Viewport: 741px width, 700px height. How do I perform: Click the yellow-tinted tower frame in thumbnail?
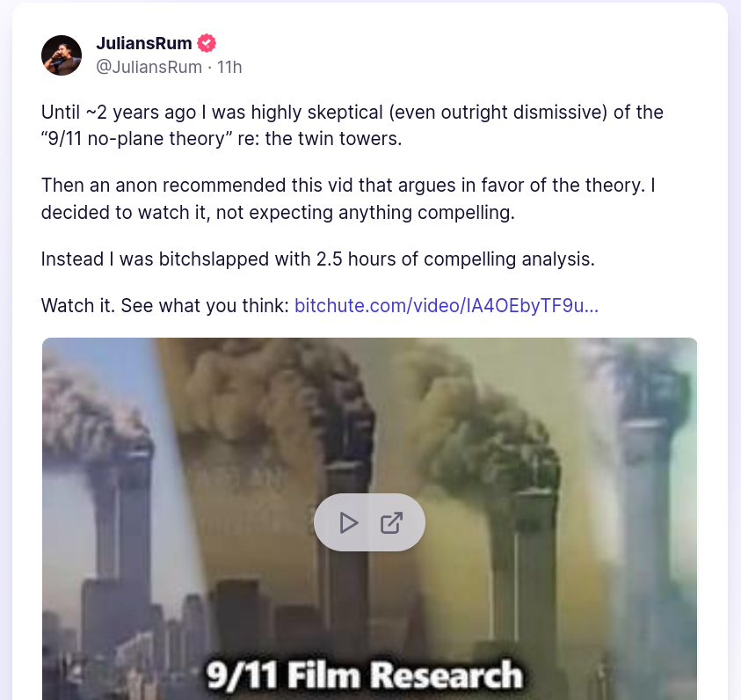point(487,519)
